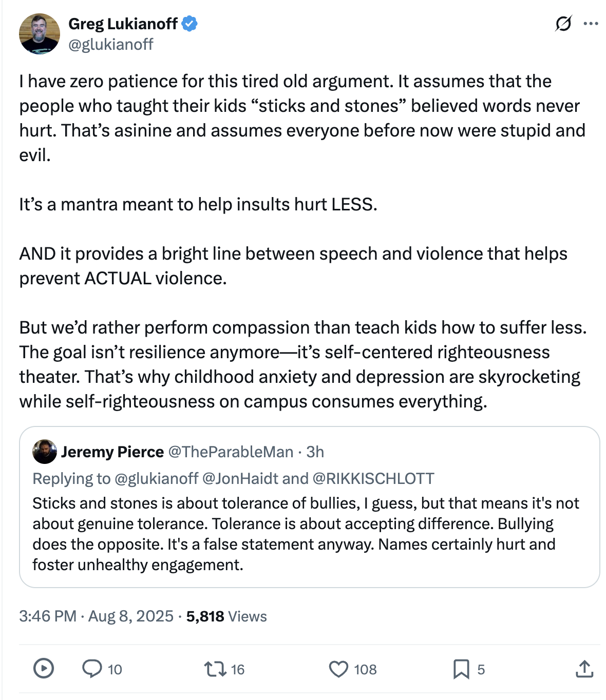Click the 3:46 PM Aug 8, 2025 timestamp

point(96,616)
